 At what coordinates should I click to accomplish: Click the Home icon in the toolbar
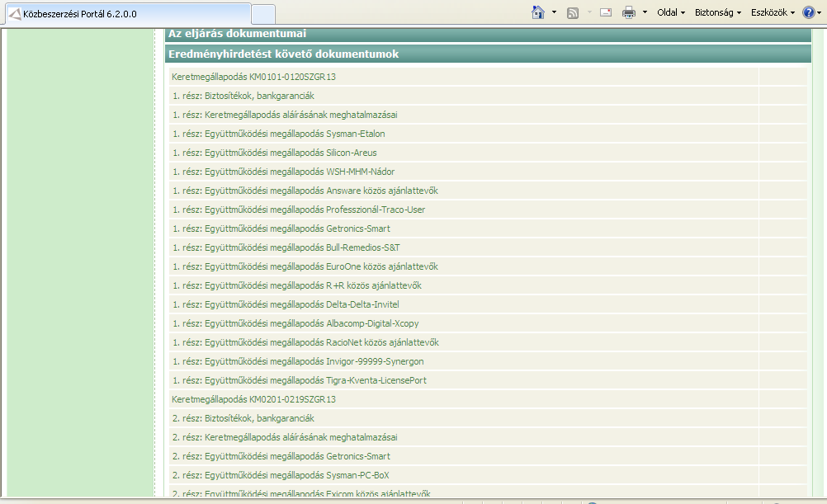coord(537,12)
